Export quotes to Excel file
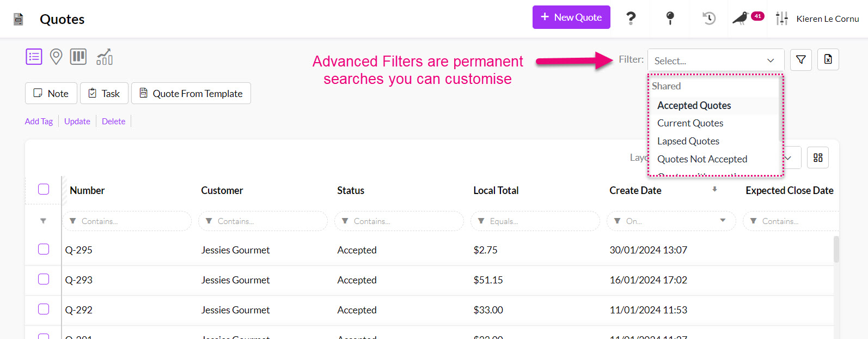 pyautogui.click(x=828, y=60)
